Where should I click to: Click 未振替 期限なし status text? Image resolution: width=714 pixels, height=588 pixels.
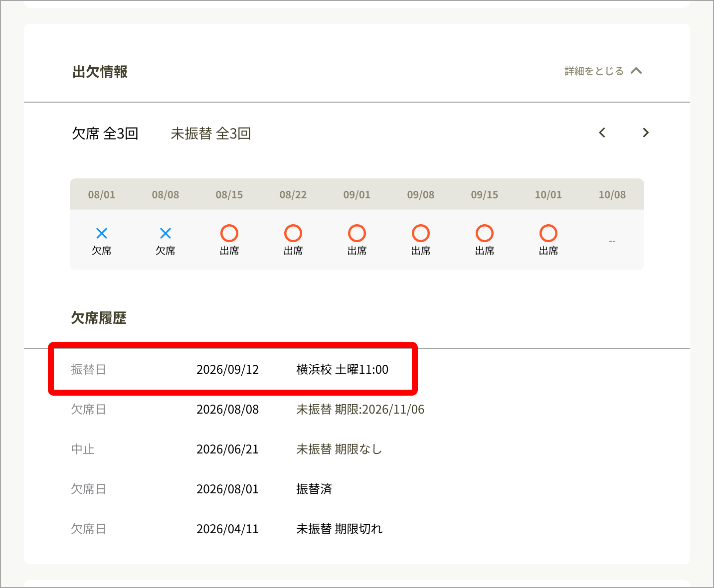pyautogui.click(x=339, y=449)
